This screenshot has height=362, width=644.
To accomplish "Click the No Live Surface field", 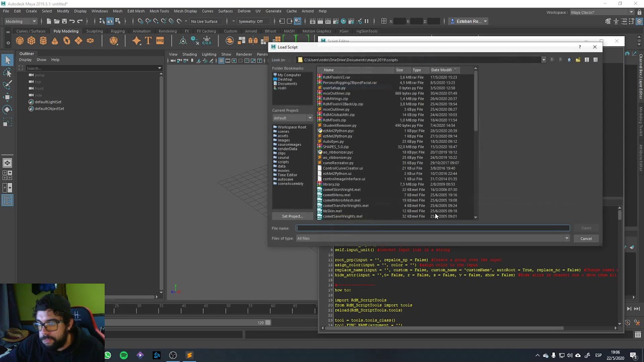I will pos(204,21).
